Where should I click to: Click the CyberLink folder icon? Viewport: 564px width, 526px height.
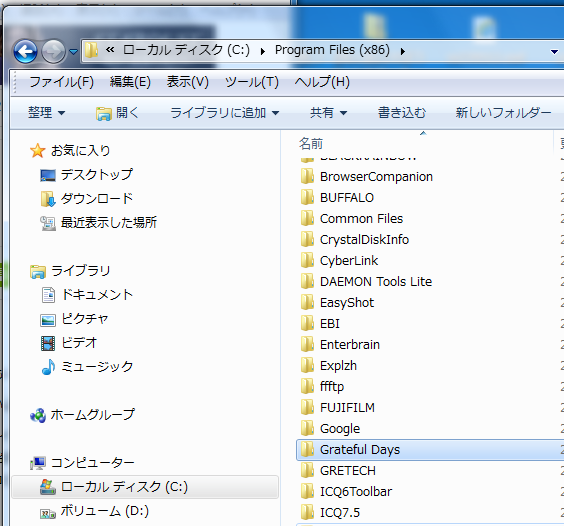(307, 260)
